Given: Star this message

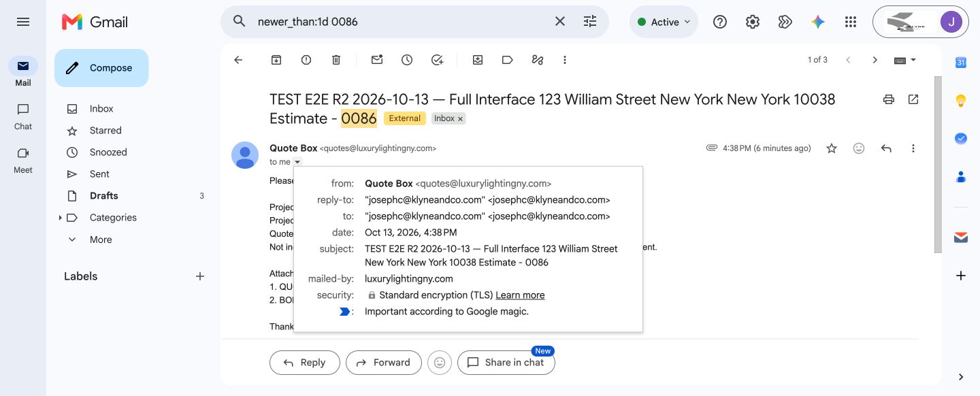Looking at the screenshot, I should coord(832,148).
